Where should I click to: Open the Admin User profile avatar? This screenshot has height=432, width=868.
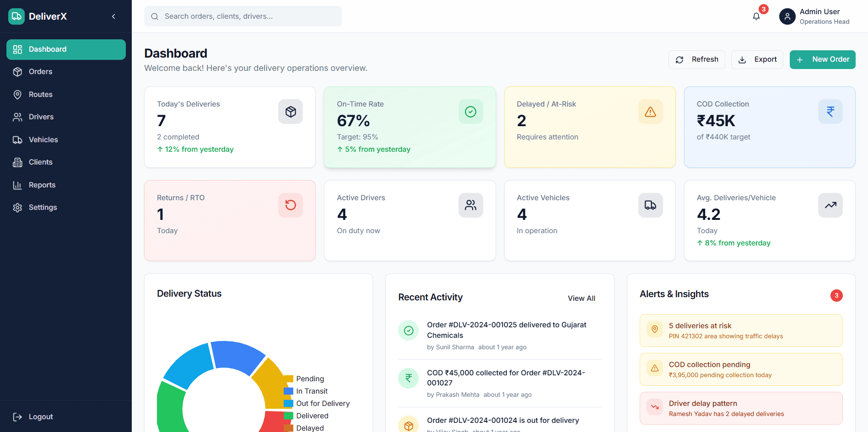787,16
